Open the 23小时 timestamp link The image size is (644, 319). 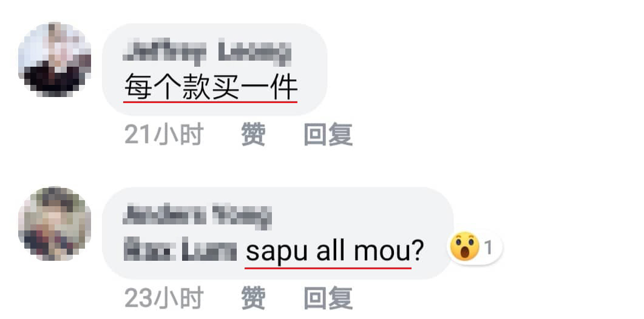[164, 298]
